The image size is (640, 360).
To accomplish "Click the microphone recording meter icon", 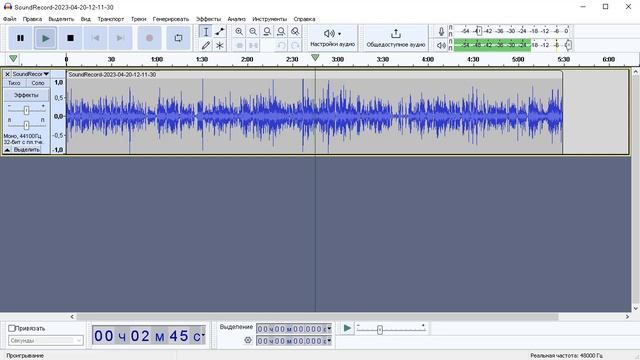I will tap(441, 31).
